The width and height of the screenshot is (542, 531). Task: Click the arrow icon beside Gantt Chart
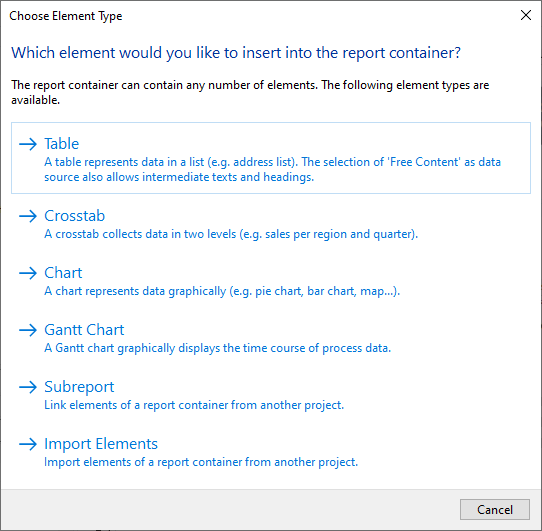[28, 330]
